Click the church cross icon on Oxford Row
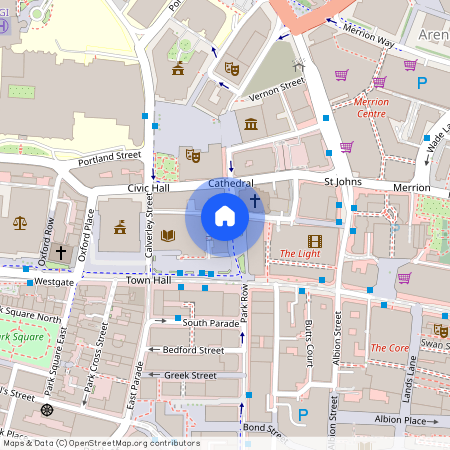450x450 pixels. [61, 252]
